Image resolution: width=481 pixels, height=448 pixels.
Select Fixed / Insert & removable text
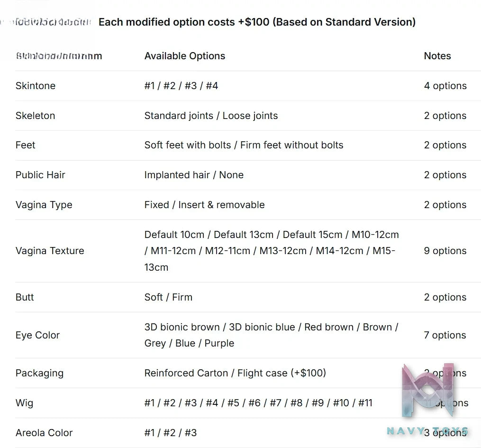tap(204, 205)
